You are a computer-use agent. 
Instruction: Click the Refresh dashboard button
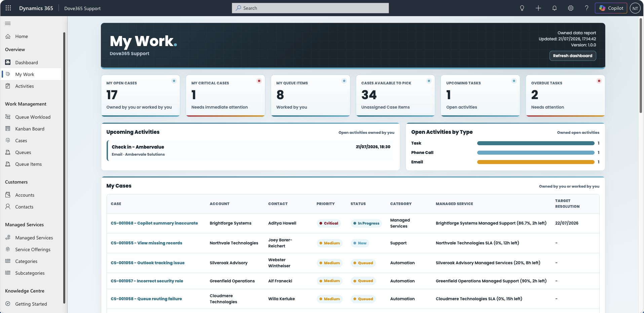[573, 56]
